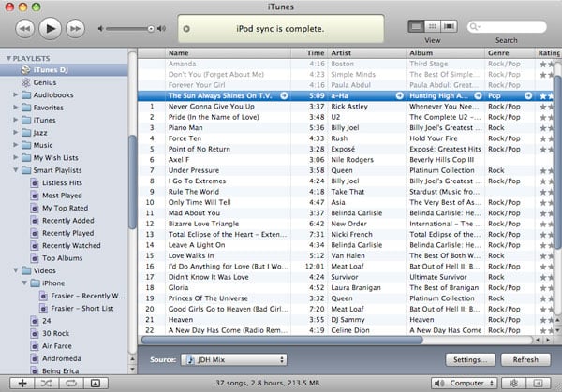Click the horizontal scrollbar in song list

tap(282, 340)
